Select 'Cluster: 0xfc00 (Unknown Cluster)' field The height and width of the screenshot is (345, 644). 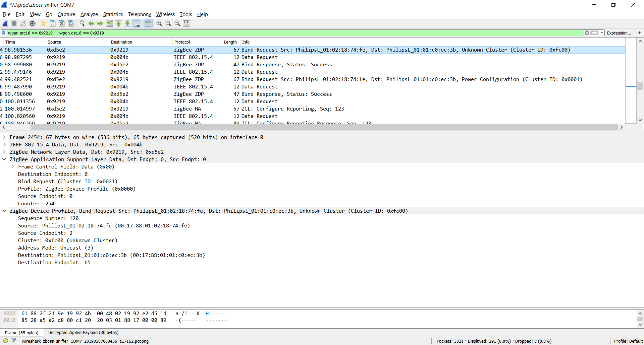68,240
